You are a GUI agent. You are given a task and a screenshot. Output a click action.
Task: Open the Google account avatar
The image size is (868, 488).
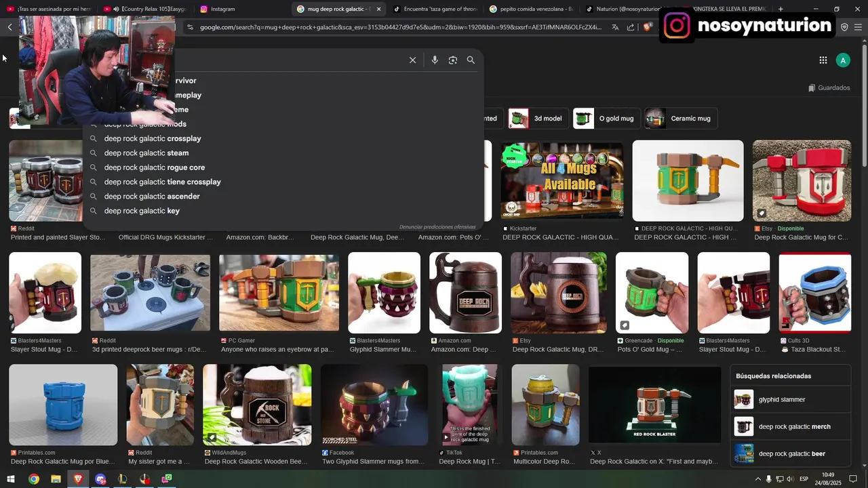[x=843, y=60]
